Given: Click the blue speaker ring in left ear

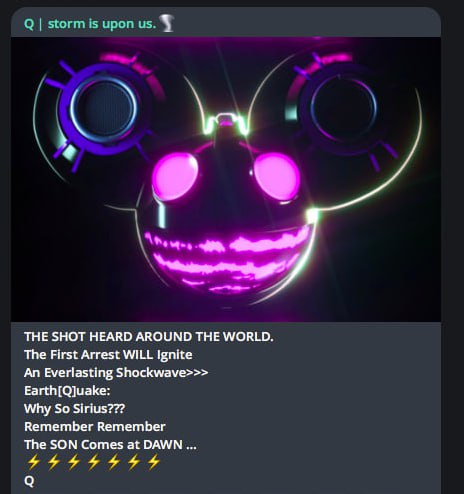Looking at the screenshot, I should [x=104, y=108].
